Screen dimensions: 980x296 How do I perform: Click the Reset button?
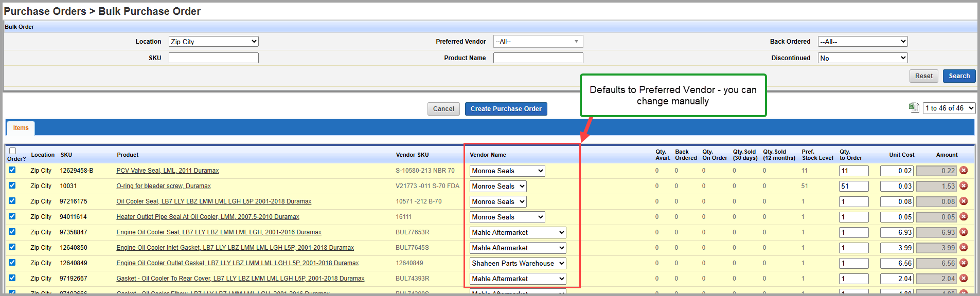click(x=923, y=76)
